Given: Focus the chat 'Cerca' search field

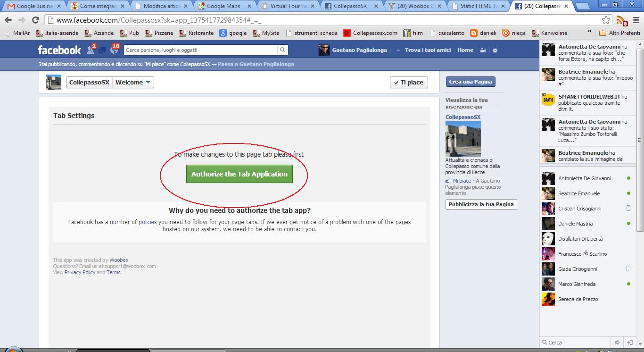Looking at the screenshot, I should [576, 343].
